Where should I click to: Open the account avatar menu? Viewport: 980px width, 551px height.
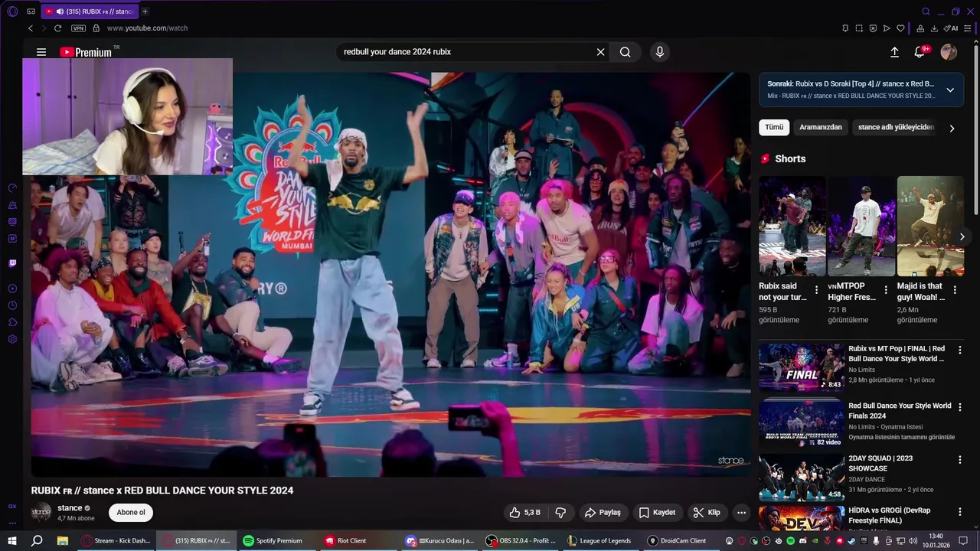click(949, 52)
